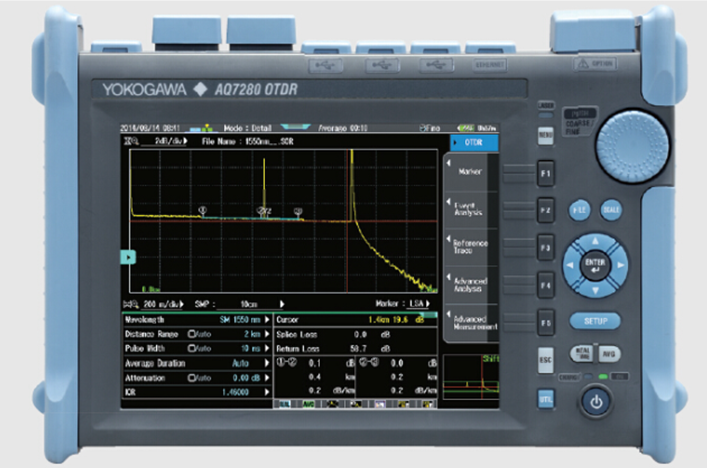Push the right arrow key
Image resolution: width=707 pixels, height=468 pixels.
620,265
